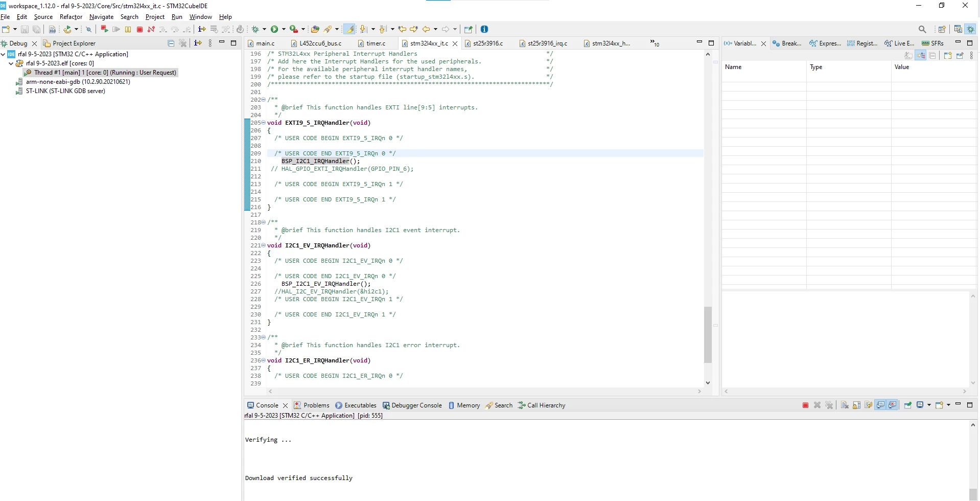Screen dimensions: 980x501
Task: Click the Information center blue icon
Action: tap(484, 29)
